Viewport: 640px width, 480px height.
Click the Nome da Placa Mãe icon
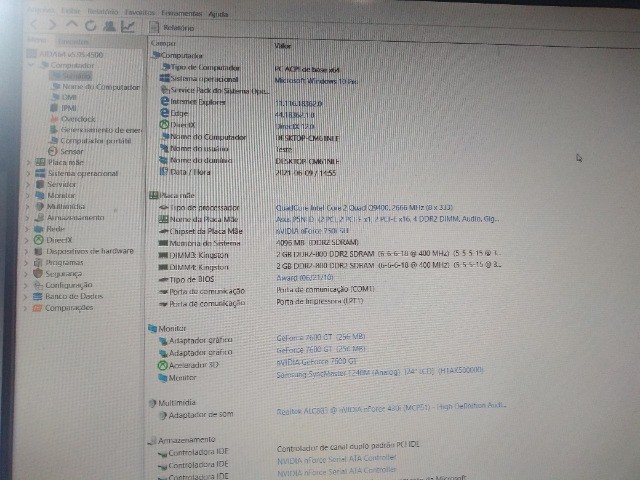point(163,220)
